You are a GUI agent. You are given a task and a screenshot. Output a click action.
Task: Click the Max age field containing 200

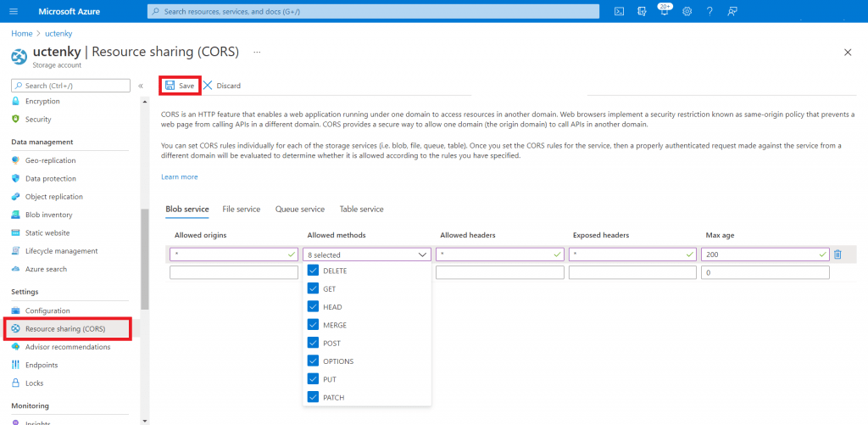(x=759, y=254)
